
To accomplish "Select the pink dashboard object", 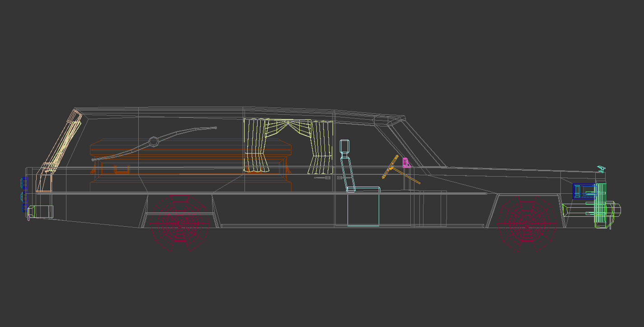I will (x=407, y=162).
